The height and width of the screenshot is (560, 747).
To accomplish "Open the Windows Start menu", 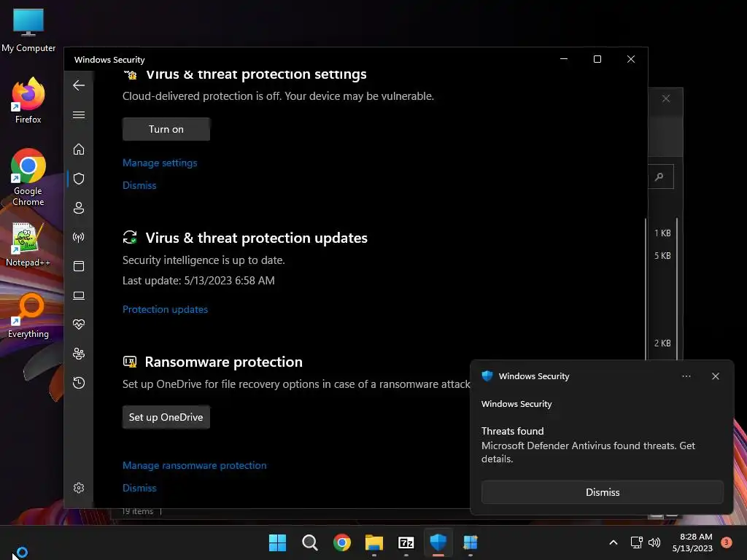I will (x=277, y=542).
